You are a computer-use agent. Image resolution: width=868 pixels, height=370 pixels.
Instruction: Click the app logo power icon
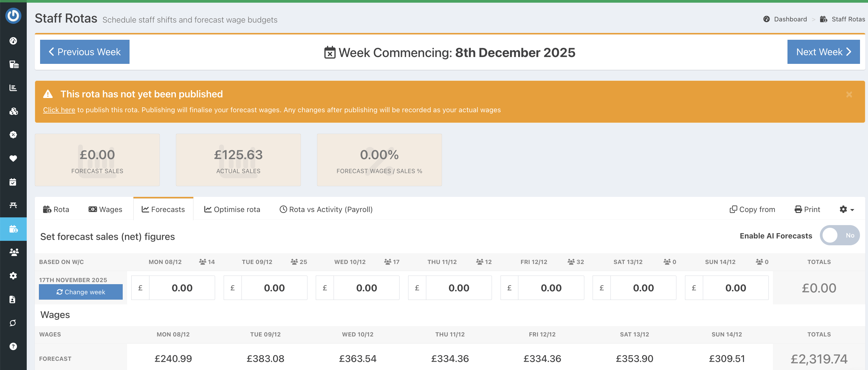[13, 16]
